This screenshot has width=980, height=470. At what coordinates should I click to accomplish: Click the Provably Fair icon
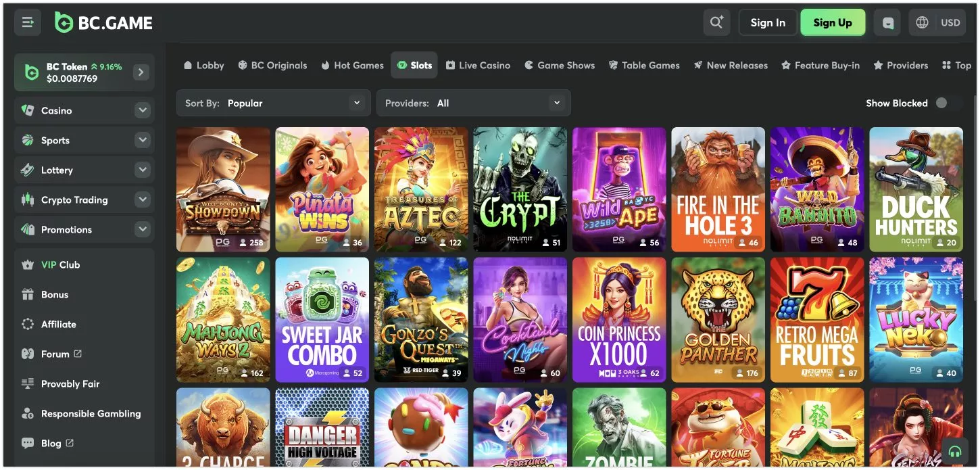coord(28,384)
